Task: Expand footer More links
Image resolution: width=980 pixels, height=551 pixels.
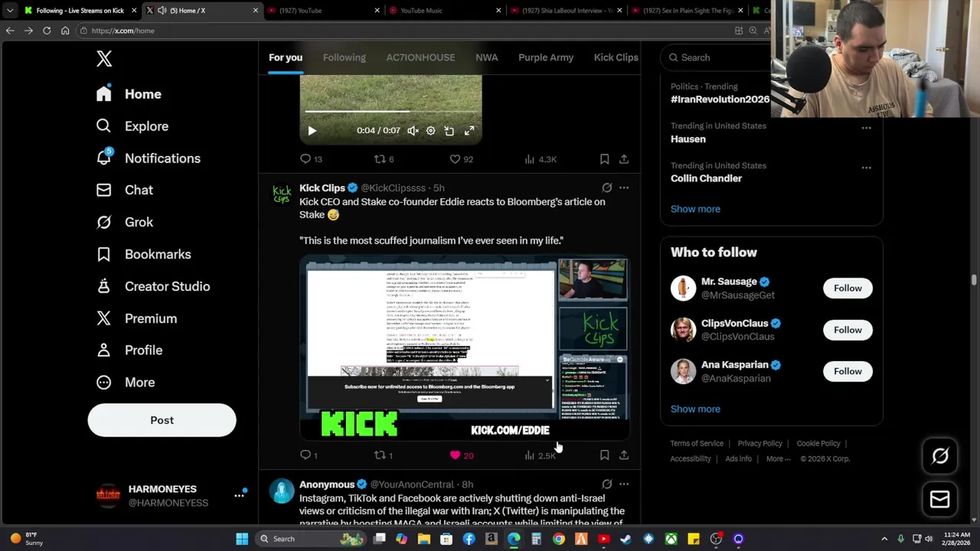Action: [779, 458]
